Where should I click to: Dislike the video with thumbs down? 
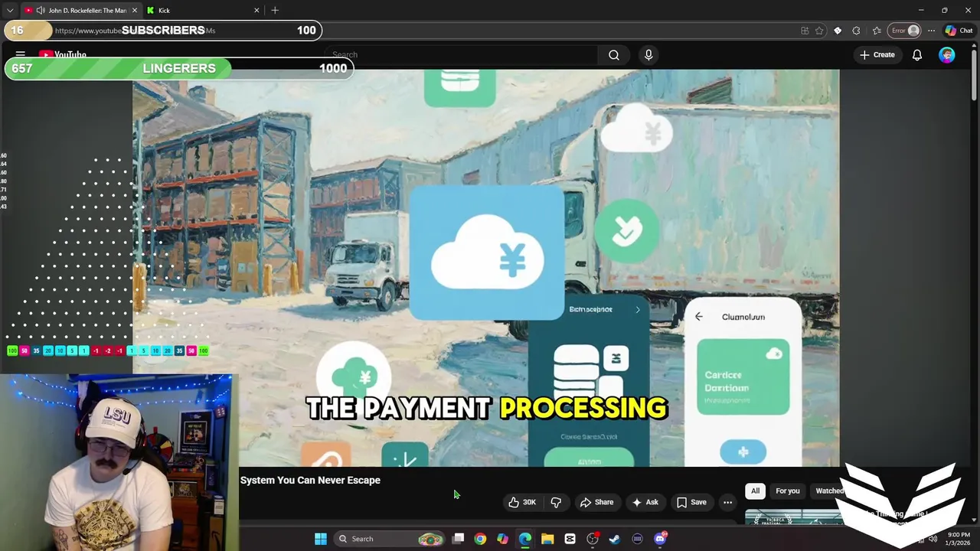[556, 502]
